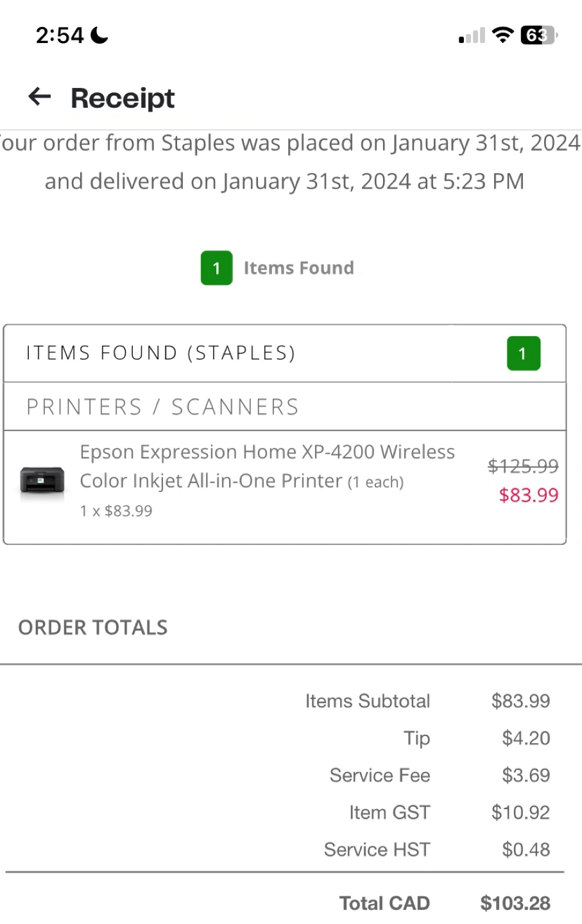Tap the Receipt page title
The image size is (582, 924).
tap(123, 98)
